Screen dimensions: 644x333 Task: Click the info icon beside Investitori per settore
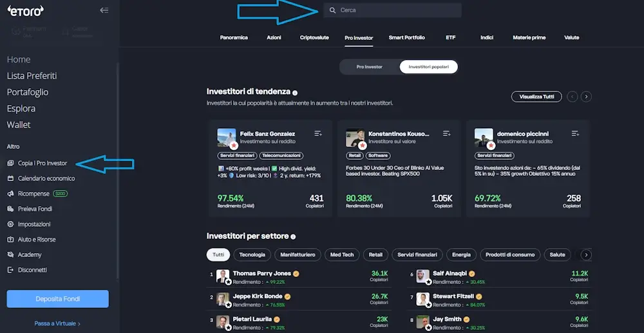(x=293, y=237)
